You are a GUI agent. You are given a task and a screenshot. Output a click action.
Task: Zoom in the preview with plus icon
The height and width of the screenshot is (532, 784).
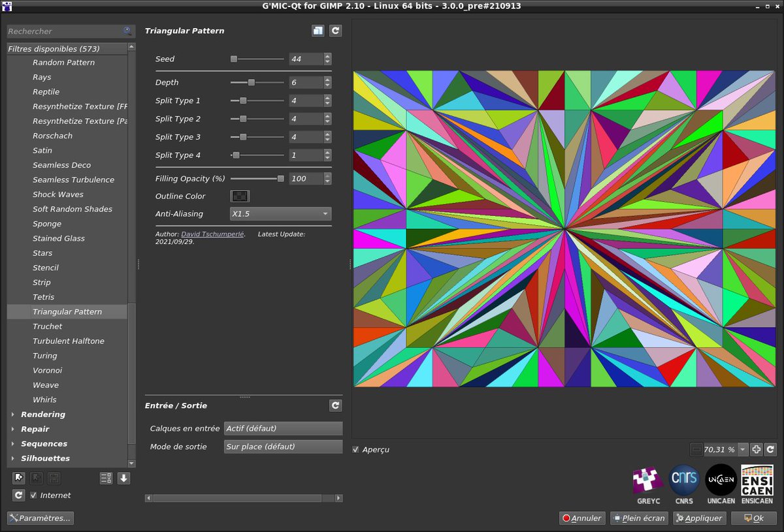(x=756, y=449)
